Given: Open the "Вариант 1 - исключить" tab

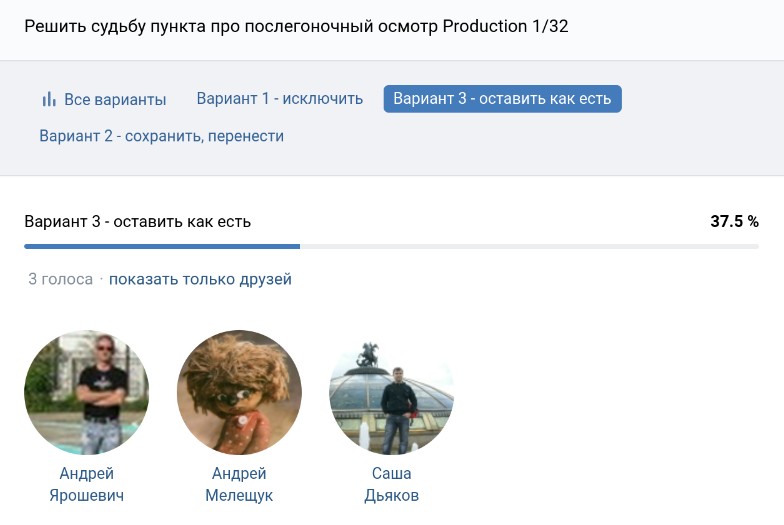Looking at the screenshot, I should click(279, 99).
